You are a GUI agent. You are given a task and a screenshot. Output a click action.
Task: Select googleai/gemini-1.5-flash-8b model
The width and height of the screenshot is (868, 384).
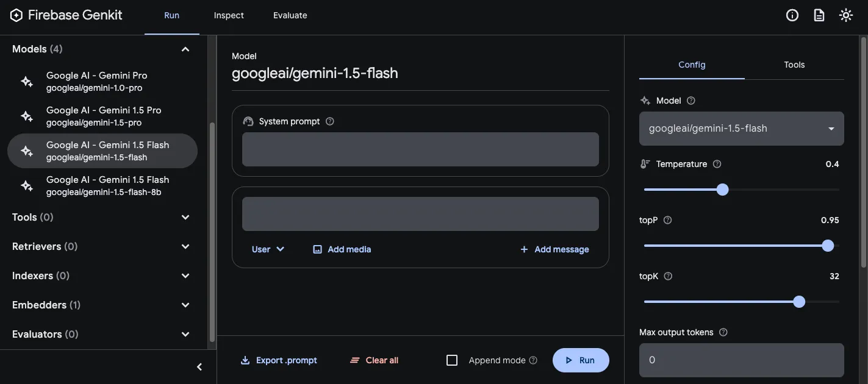pyautogui.click(x=102, y=186)
